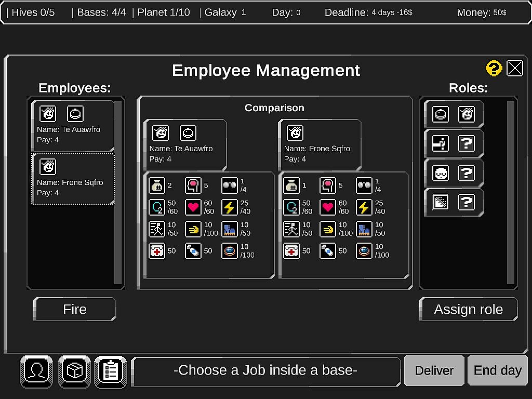Click the Roles list scrollbar
The height and width of the screenshot is (399, 532).
coord(511,192)
